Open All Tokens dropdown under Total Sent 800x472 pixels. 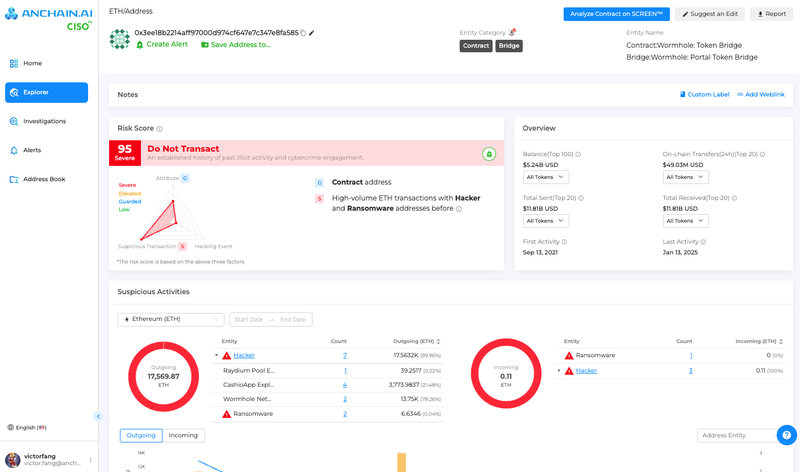click(x=545, y=221)
